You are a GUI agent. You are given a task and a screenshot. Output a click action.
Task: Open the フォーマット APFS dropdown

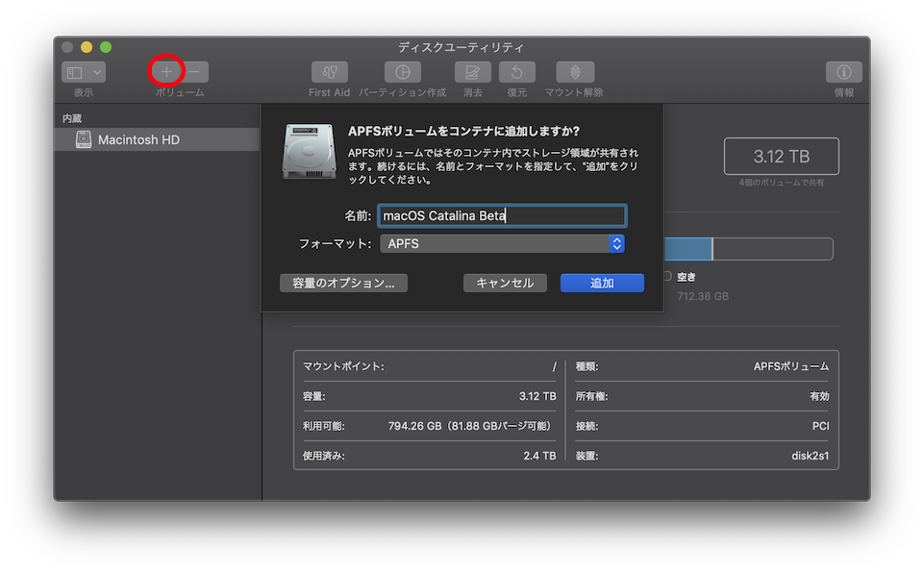pos(502,244)
